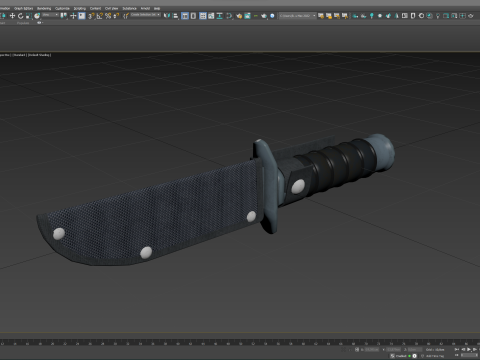
Task: Open the Arnold menu
Action: pyautogui.click(x=145, y=8)
